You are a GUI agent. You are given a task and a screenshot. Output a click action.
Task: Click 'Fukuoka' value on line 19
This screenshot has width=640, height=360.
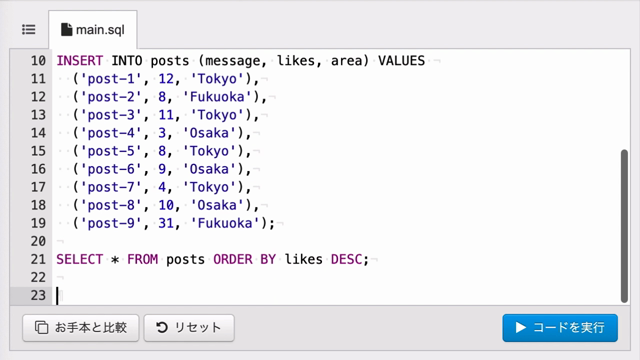click(224, 223)
